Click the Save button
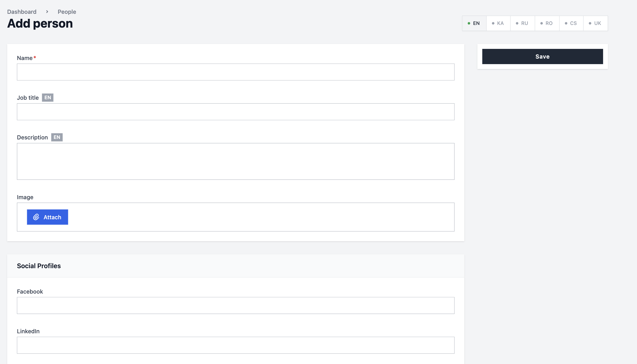The image size is (637, 364). click(543, 56)
